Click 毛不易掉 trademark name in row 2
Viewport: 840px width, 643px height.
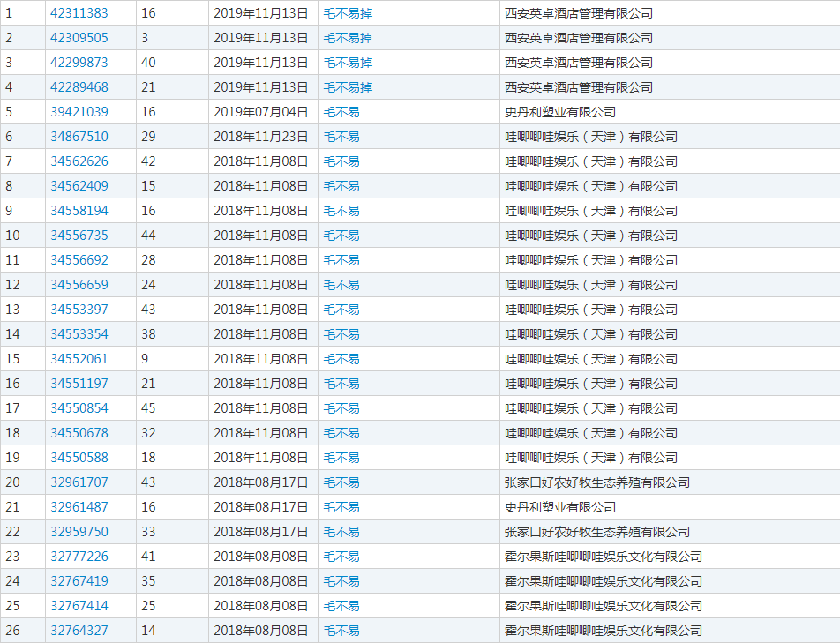click(x=349, y=37)
